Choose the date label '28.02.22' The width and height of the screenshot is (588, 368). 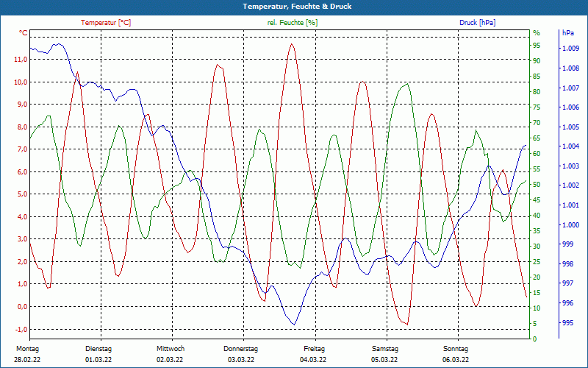[x=27, y=360]
